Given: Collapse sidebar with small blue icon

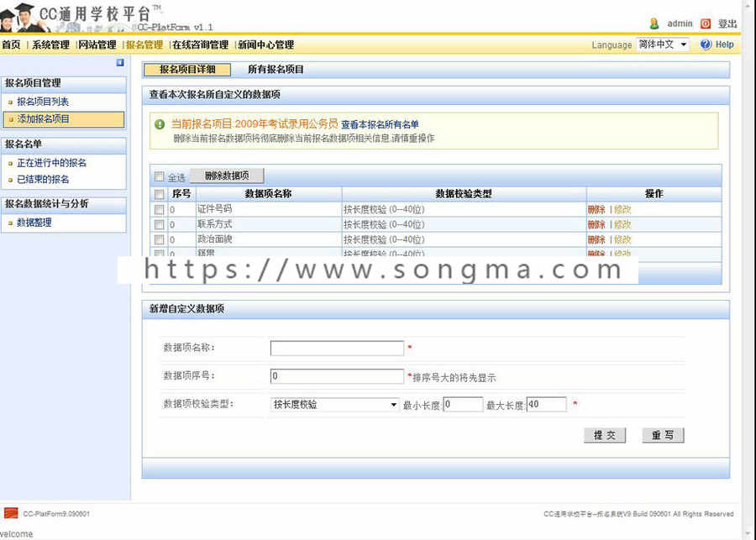Looking at the screenshot, I should point(120,62).
